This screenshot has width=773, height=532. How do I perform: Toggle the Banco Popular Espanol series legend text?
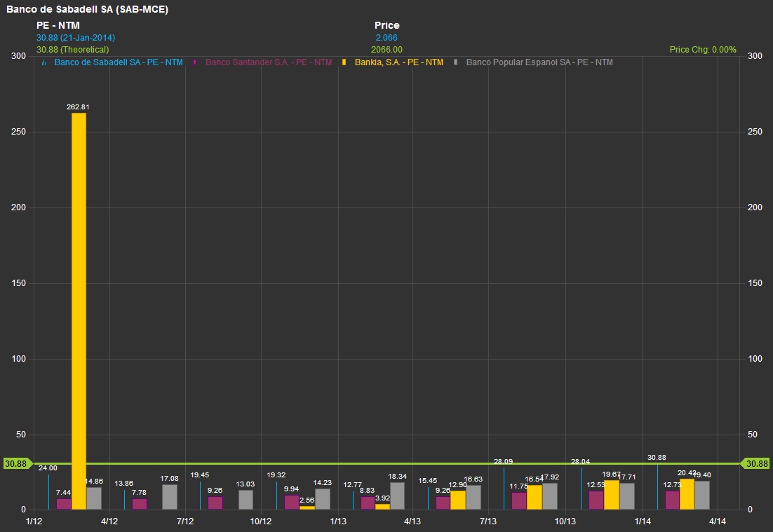(539, 62)
